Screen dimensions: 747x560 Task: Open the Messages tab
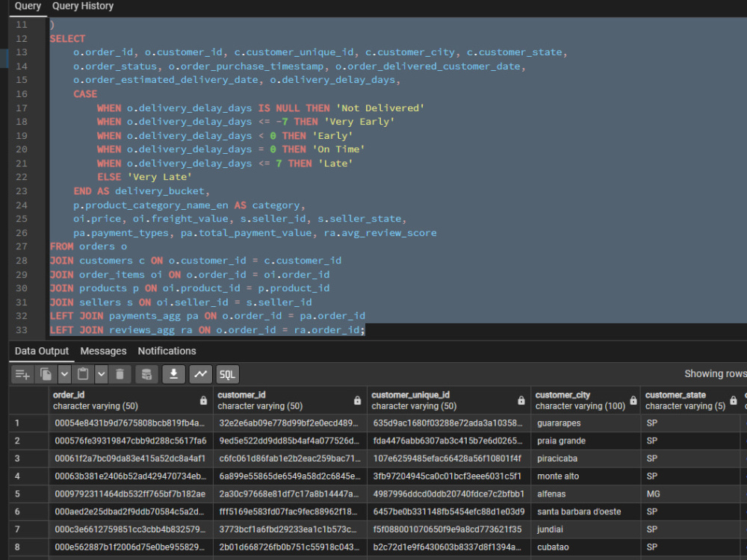tap(103, 352)
